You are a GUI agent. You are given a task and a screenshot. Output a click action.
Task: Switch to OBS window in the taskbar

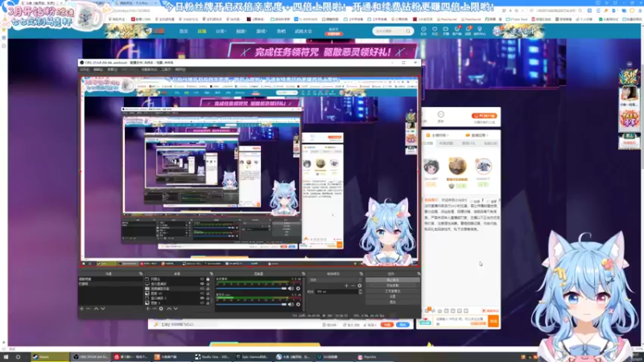[x=90, y=356]
